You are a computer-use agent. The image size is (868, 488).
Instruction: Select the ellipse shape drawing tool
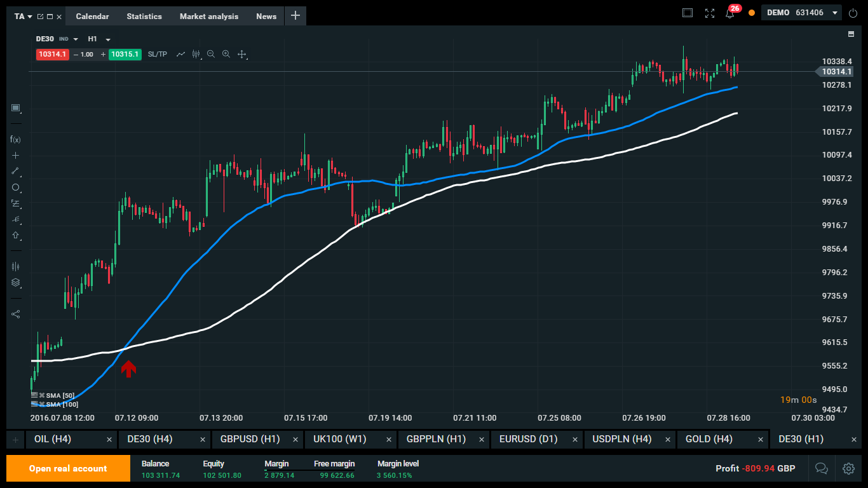[15, 187]
